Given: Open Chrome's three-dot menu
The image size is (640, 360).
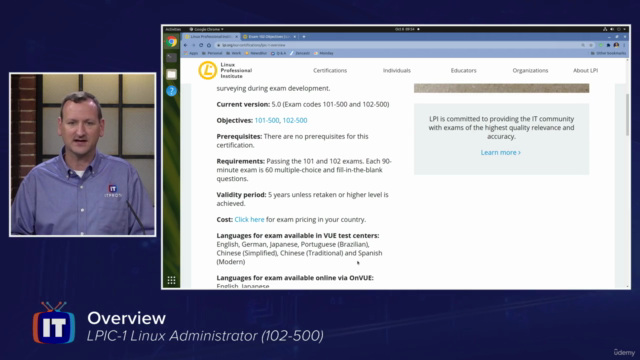Looking at the screenshot, I should click(624, 45).
